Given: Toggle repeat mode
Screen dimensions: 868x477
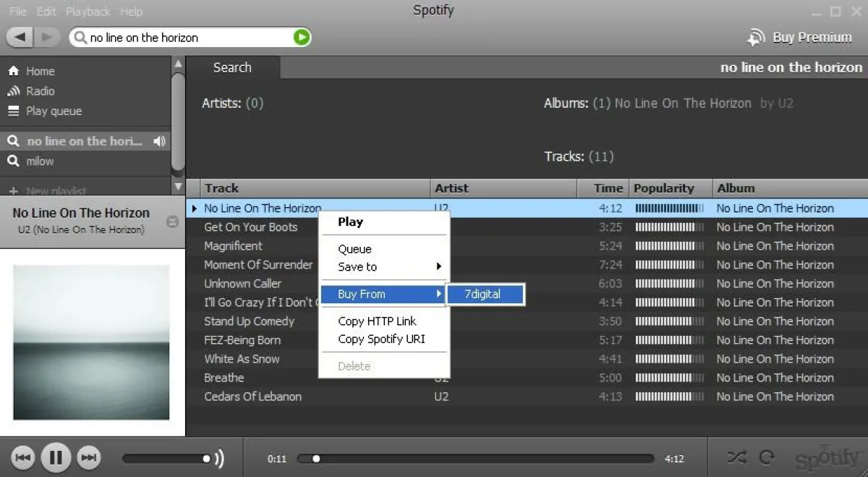Looking at the screenshot, I should tap(767, 457).
